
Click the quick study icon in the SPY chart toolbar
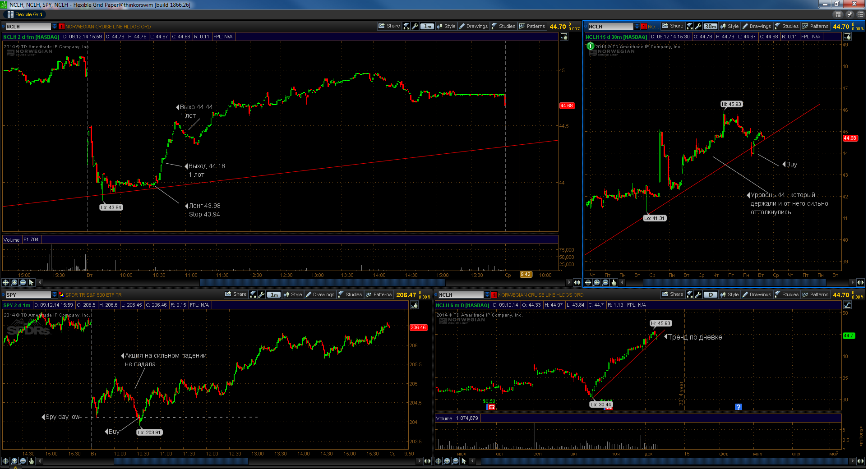pos(253,294)
